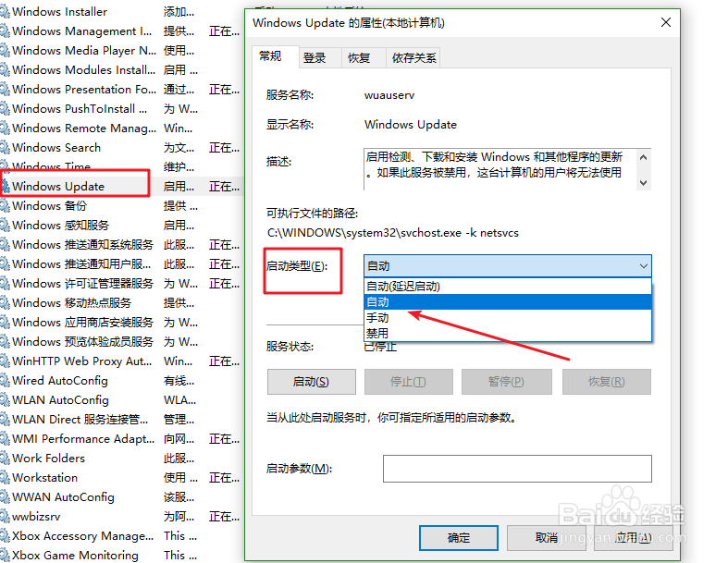Select Windows 推送通知用户服... row
Viewport: 728px width, 563px height.
coord(120,264)
